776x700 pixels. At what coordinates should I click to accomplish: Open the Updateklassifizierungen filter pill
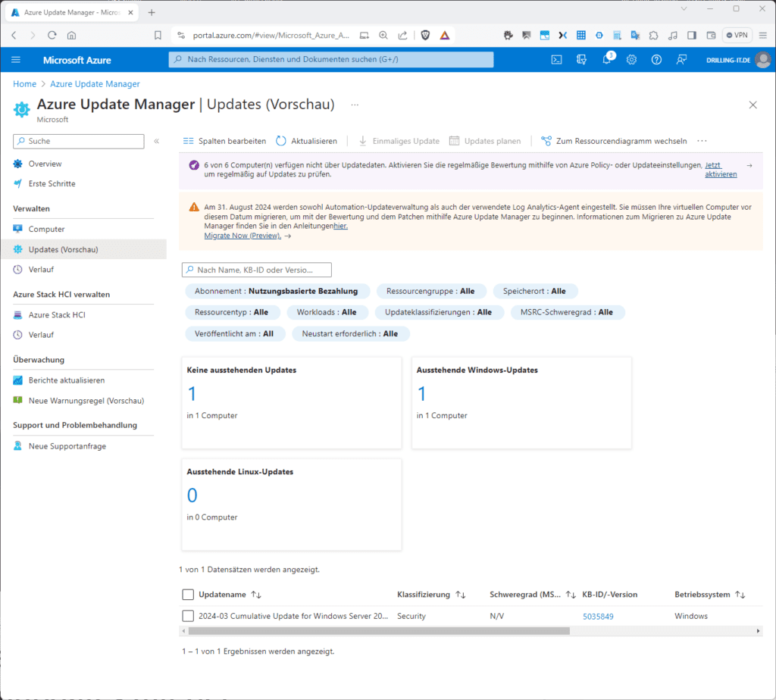point(439,313)
